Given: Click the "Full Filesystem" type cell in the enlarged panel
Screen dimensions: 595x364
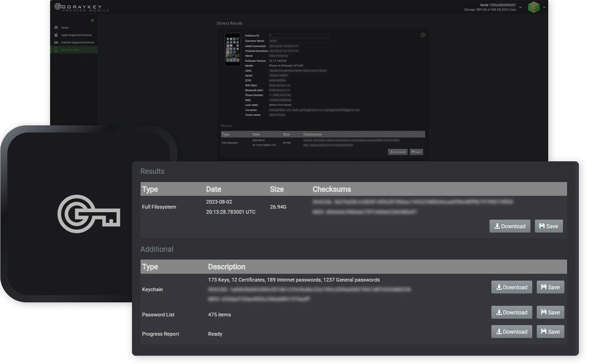Looking at the screenshot, I should (x=159, y=207).
